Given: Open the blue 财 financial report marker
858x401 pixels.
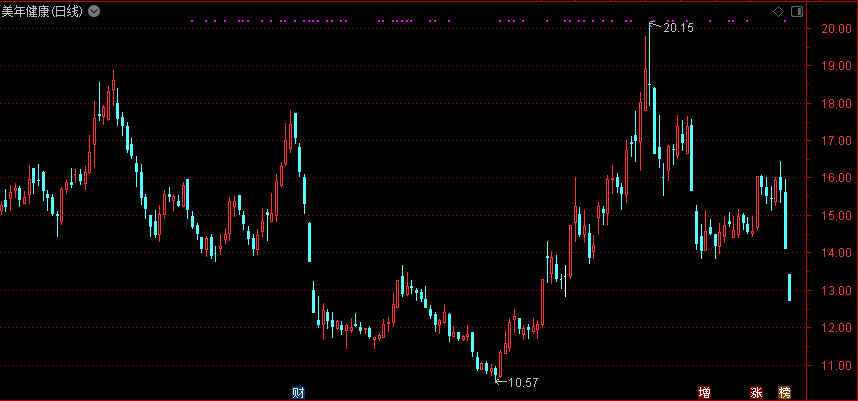Looking at the screenshot, I should tap(298, 391).
